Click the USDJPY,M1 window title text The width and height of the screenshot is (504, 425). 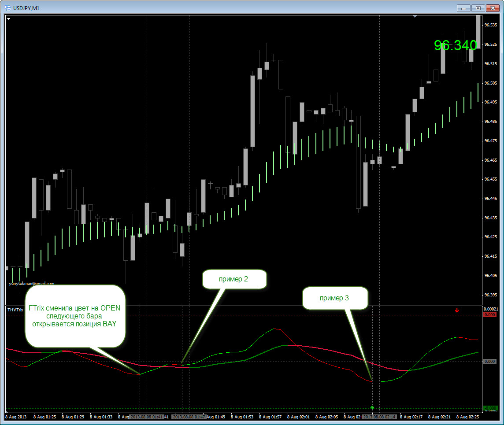coord(26,8)
